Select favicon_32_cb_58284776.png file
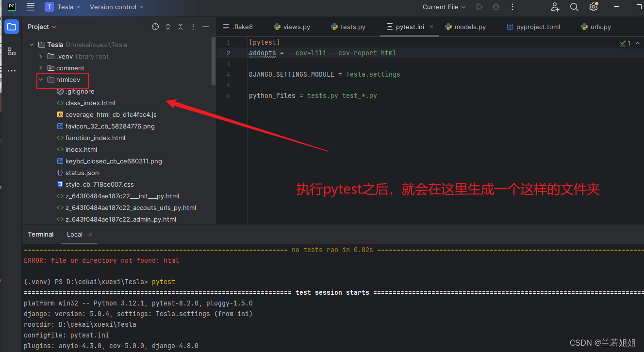 click(x=110, y=126)
